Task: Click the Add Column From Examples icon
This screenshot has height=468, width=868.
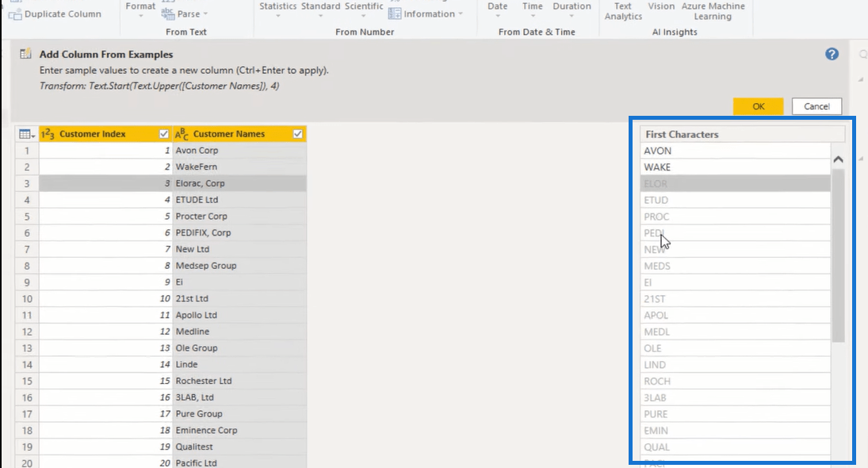Action: 26,55
